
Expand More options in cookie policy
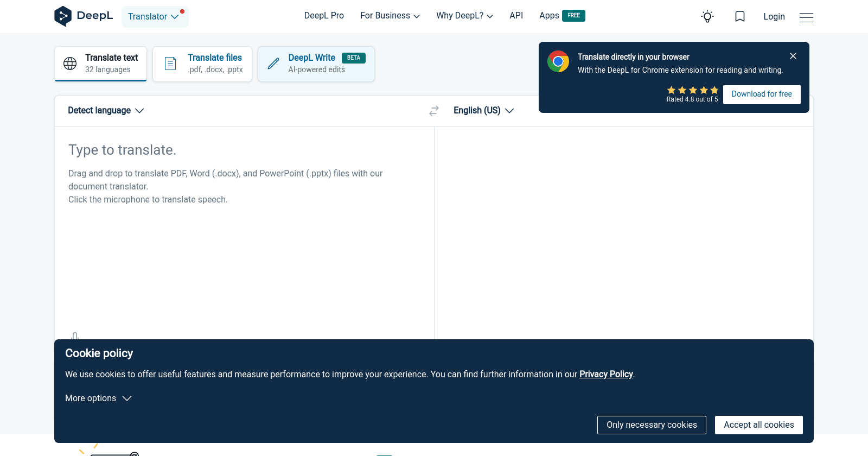point(98,398)
